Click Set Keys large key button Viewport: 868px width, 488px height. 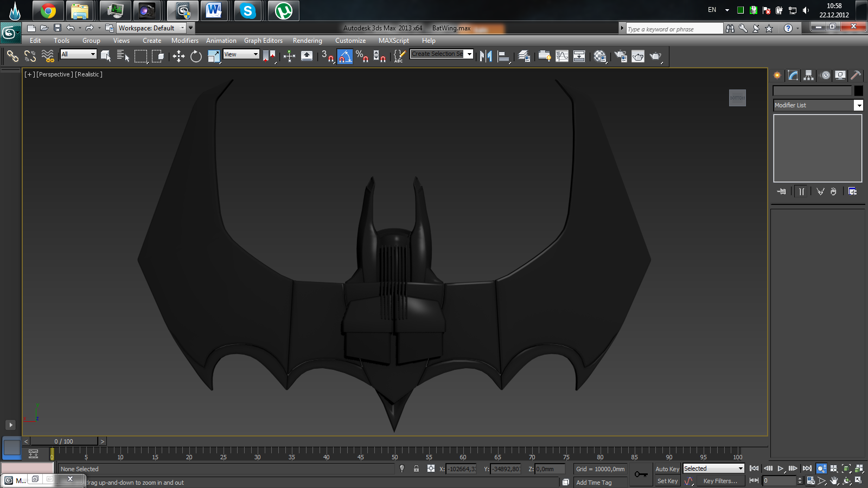(x=641, y=474)
